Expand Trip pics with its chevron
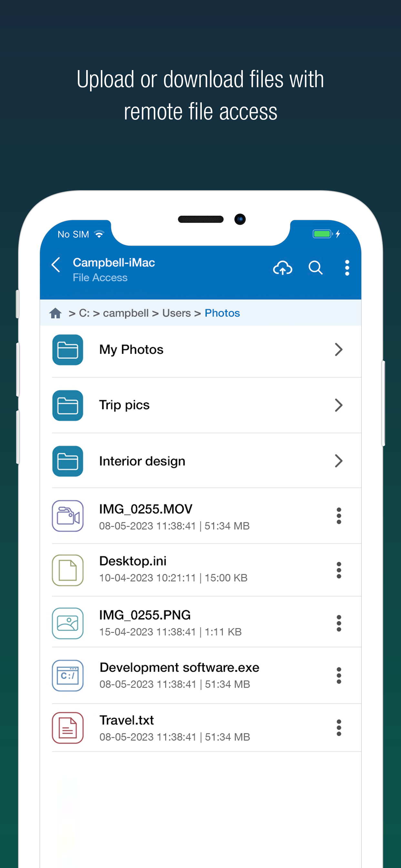Viewport: 401px width, 868px height. point(339,405)
